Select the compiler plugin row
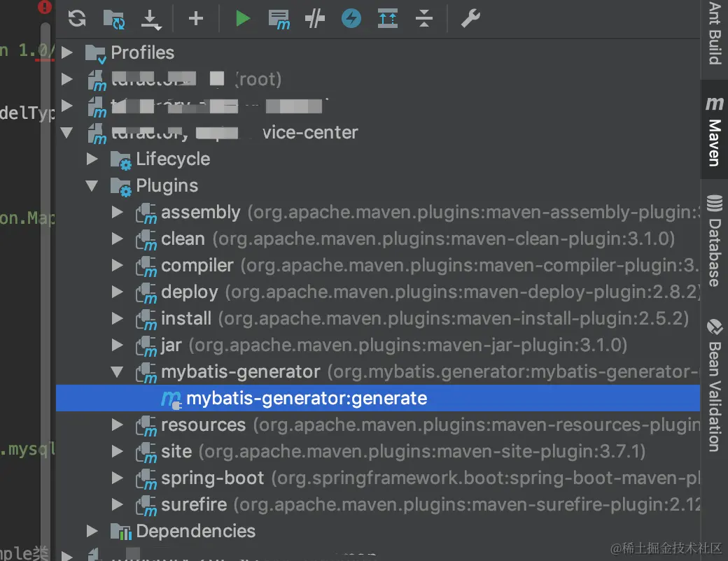Viewport: 728px width, 561px height. tap(378, 265)
